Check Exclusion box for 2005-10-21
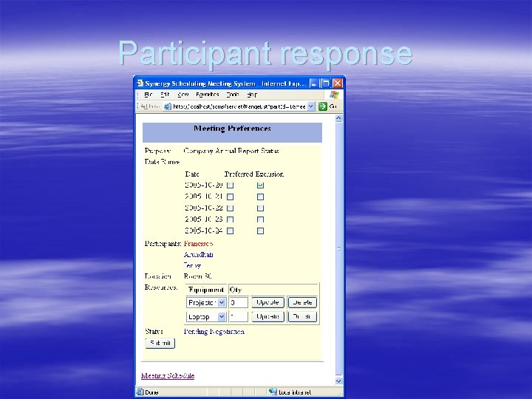Viewport: 532px width, 399px height. tap(260, 197)
